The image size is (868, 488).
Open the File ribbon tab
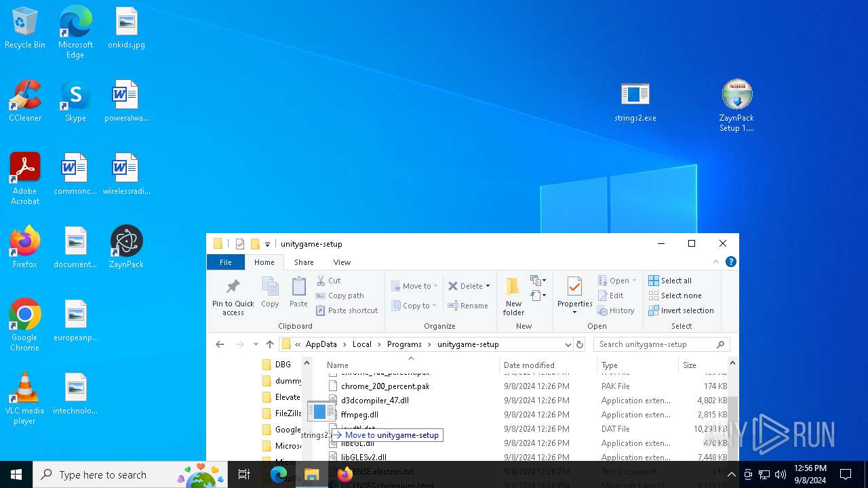tap(226, 262)
